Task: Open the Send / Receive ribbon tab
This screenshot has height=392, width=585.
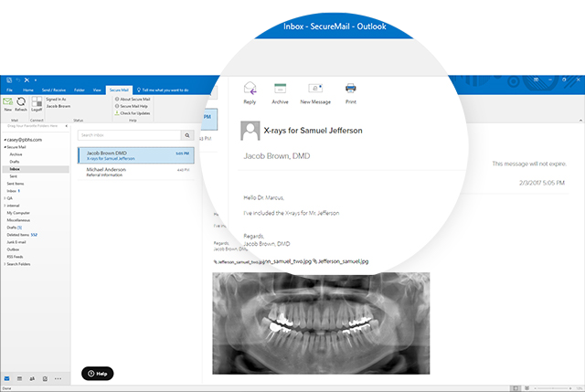Action: [x=54, y=90]
